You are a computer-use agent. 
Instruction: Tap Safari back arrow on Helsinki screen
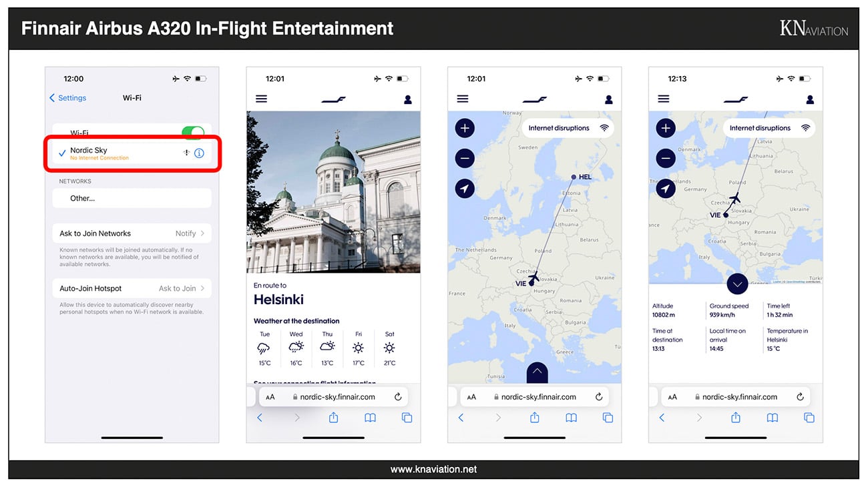pyautogui.click(x=260, y=418)
